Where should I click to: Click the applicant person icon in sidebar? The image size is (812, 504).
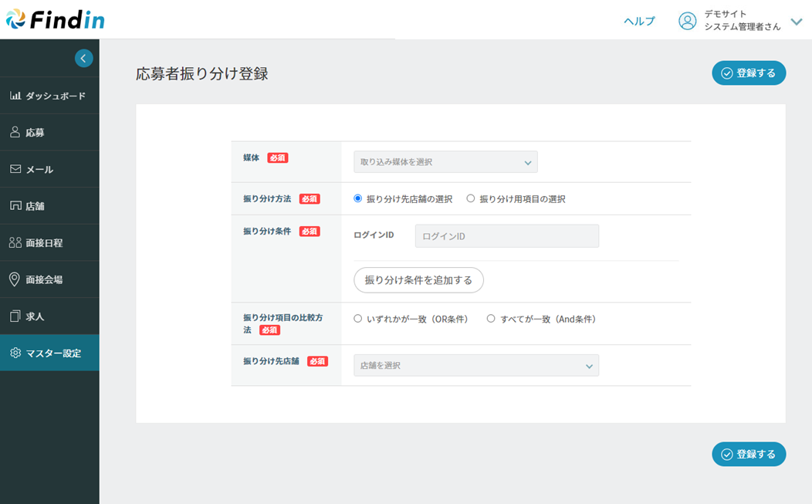[15, 133]
